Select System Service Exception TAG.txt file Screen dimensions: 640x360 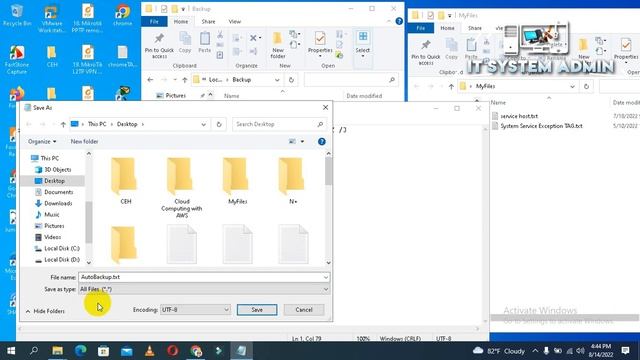click(542, 126)
